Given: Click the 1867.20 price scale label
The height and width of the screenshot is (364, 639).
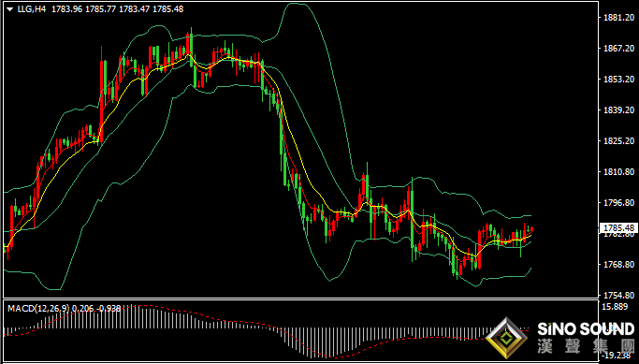Looking at the screenshot, I should click(620, 48).
